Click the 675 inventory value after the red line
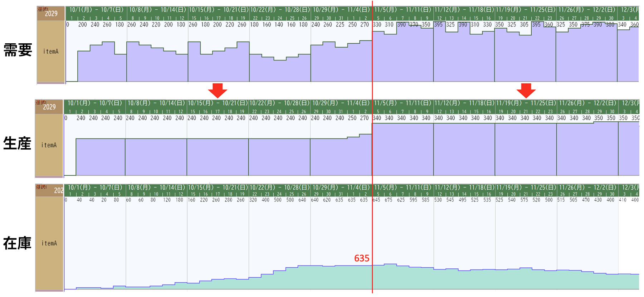Image resolution: width=644 pixels, height=297 pixels. pos(389,200)
